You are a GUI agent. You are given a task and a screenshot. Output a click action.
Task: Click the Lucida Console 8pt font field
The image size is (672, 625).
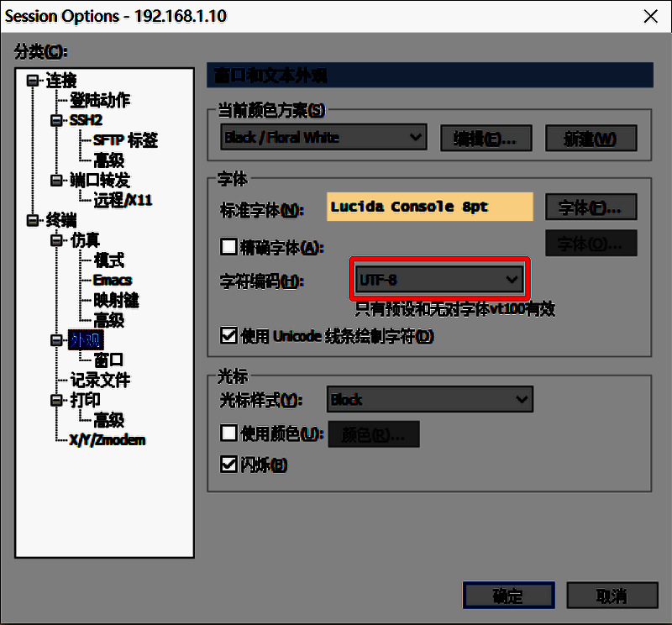coord(429,206)
